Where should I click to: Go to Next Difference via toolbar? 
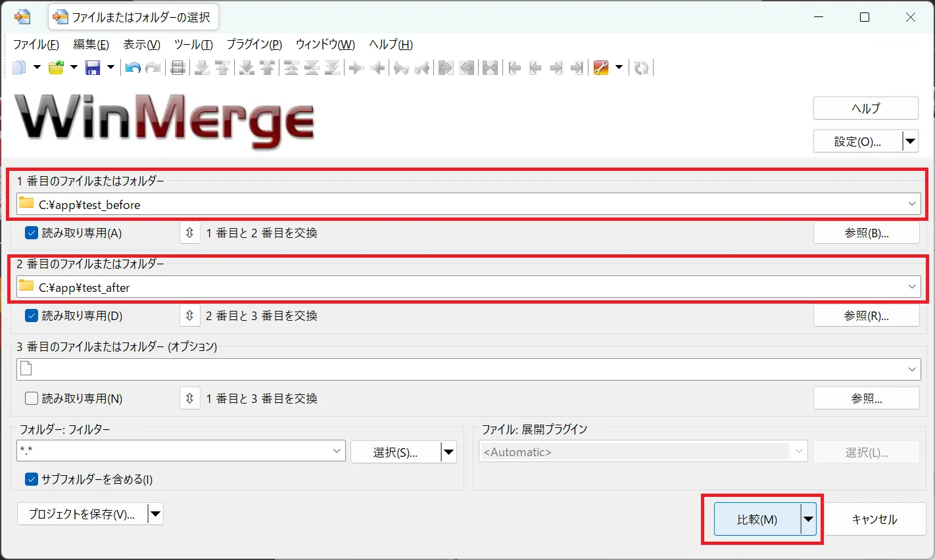pyautogui.click(x=202, y=68)
